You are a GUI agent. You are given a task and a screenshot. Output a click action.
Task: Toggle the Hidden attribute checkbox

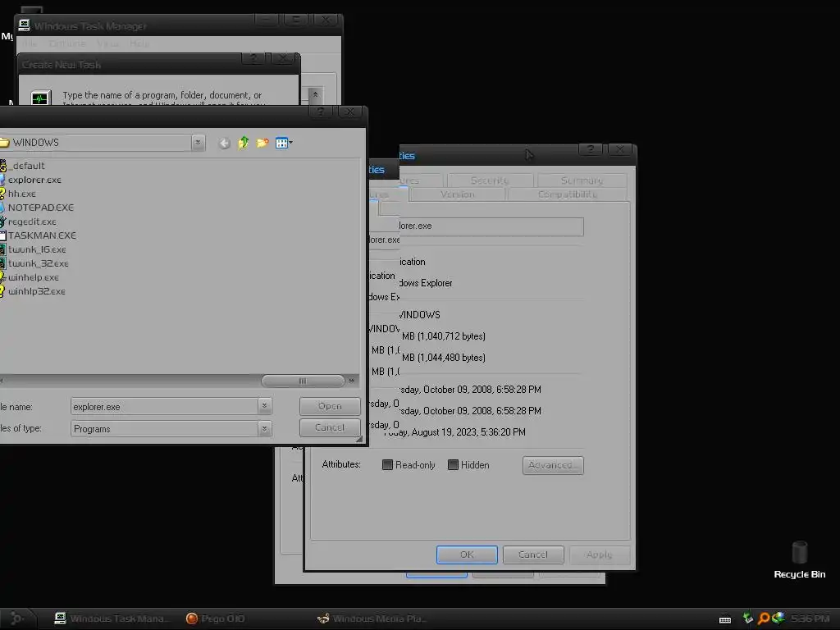tap(453, 465)
